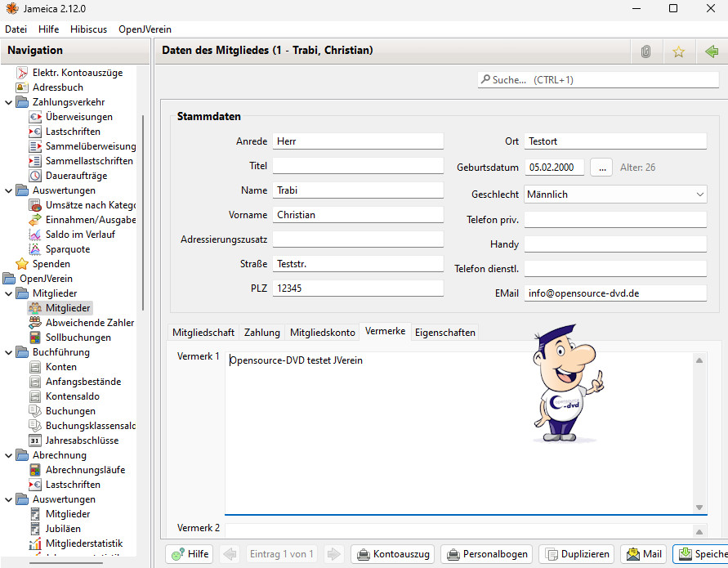
Task: Open Daueraufträge in navigation
Action: coord(76,176)
